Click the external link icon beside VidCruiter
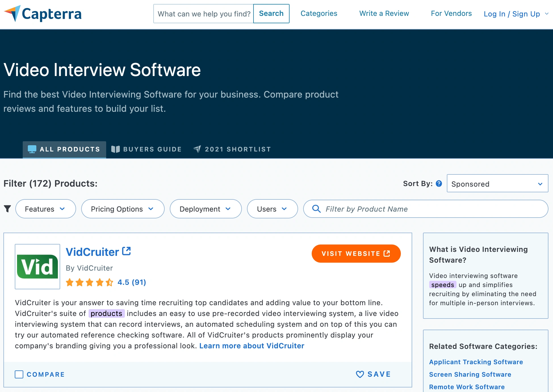Image resolution: width=553 pixels, height=392 pixels. (126, 251)
